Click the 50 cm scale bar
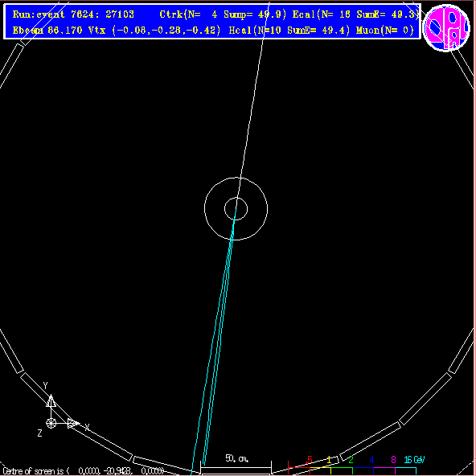The image size is (476, 476). coord(236,467)
